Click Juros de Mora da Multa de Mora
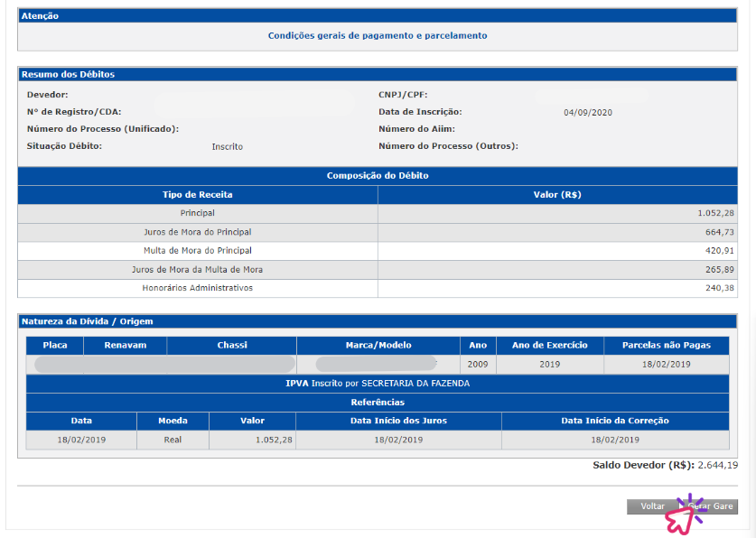The height and width of the screenshot is (538, 756). [x=198, y=270]
